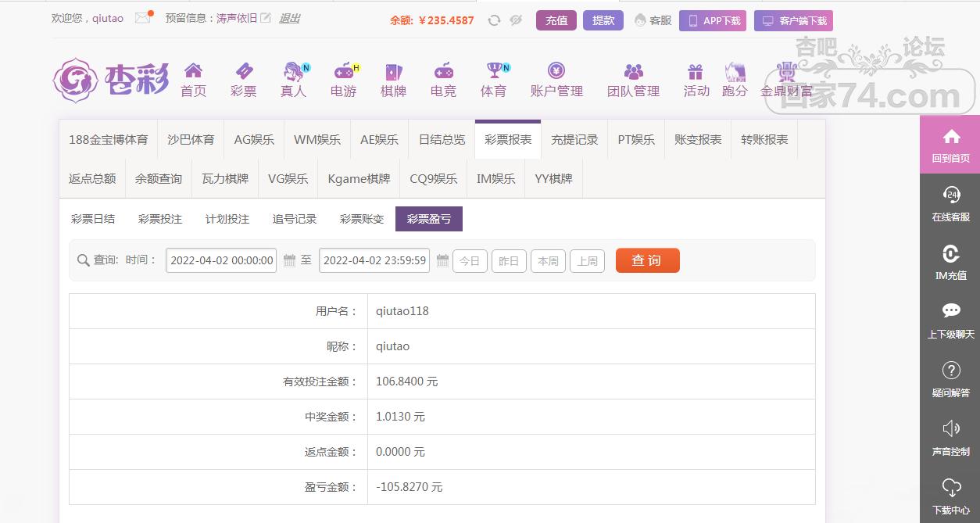The width and height of the screenshot is (980, 523).
Task: Switch to YY棋牌 tab
Action: coord(554,179)
